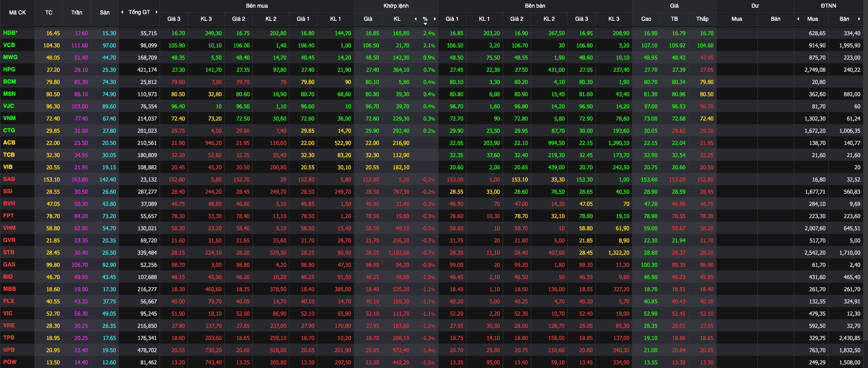Click the Giá header under Khớp lệnh
Screen dimensions: 868x368
point(368,19)
